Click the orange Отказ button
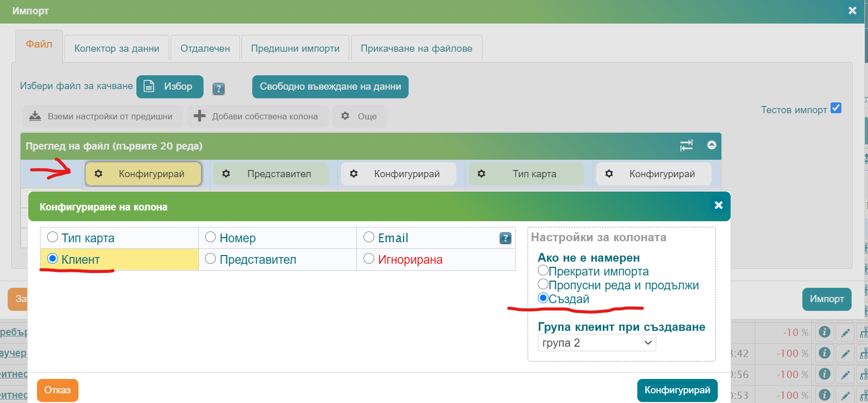This screenshot has width=868, height=403. (x=57, y=390)
